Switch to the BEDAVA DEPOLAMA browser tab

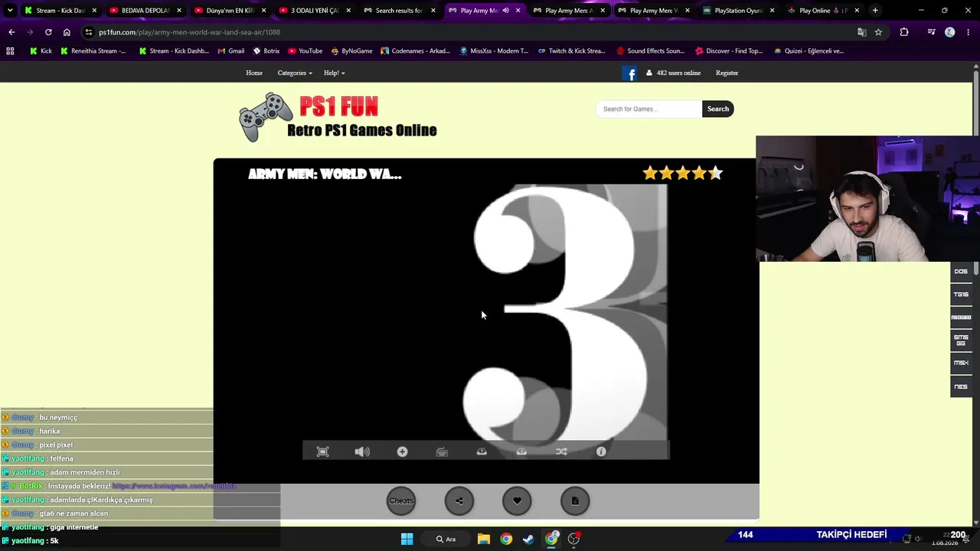point(145,11)
